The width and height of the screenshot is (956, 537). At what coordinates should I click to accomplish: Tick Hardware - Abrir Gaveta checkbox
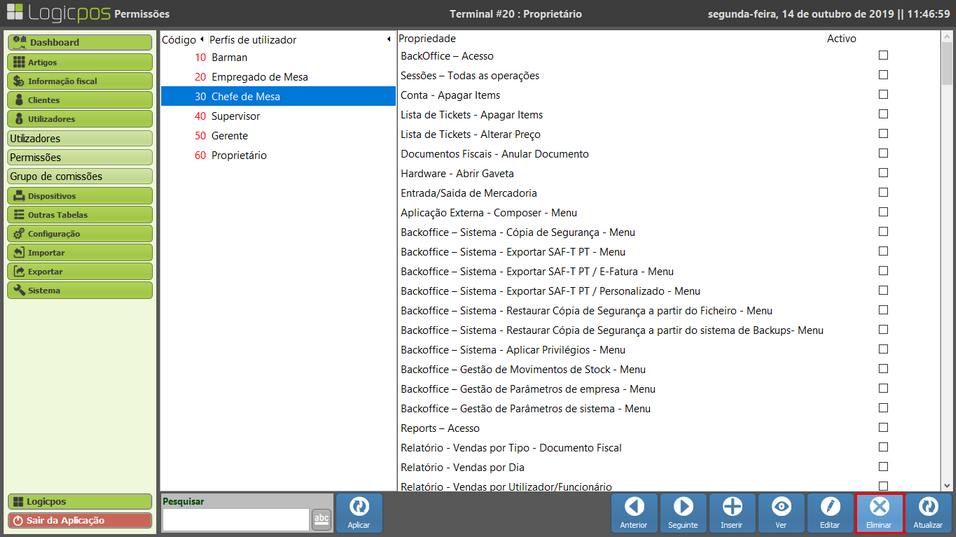click(x=883, y=173)
